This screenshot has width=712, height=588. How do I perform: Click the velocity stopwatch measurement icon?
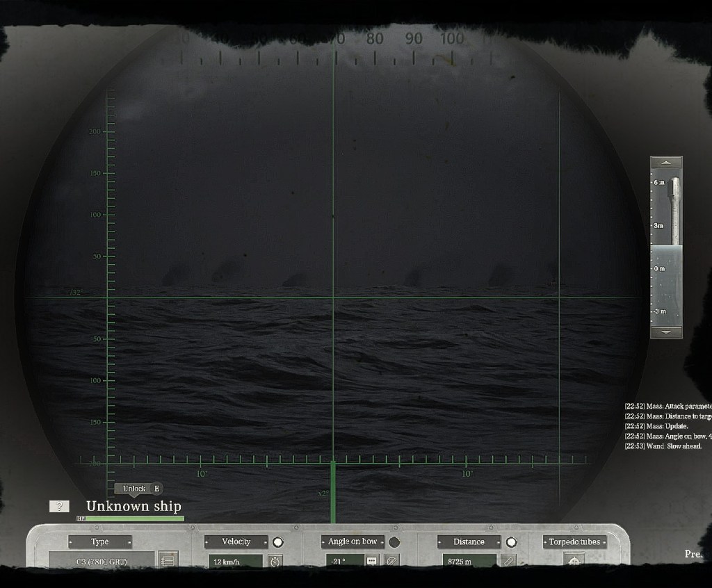click(276, 561)
